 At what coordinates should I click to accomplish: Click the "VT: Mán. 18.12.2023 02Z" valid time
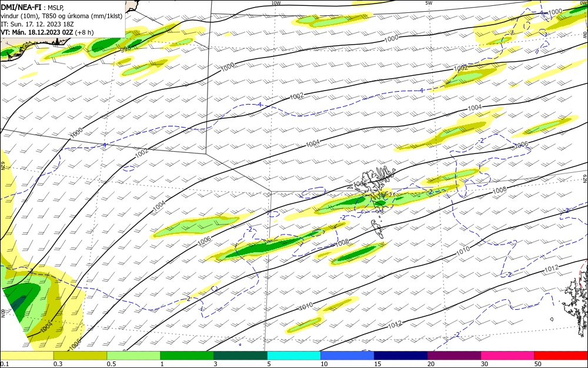(x=37, y=32)
